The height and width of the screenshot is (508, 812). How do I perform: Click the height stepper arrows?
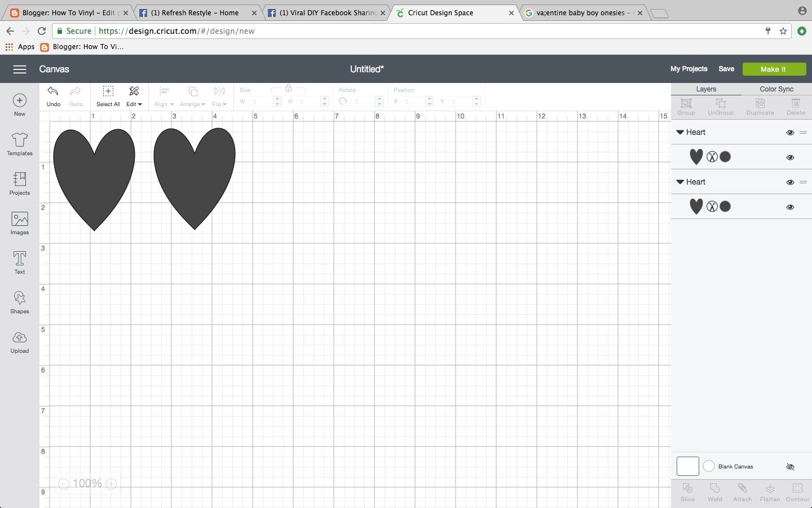point(324,102)
